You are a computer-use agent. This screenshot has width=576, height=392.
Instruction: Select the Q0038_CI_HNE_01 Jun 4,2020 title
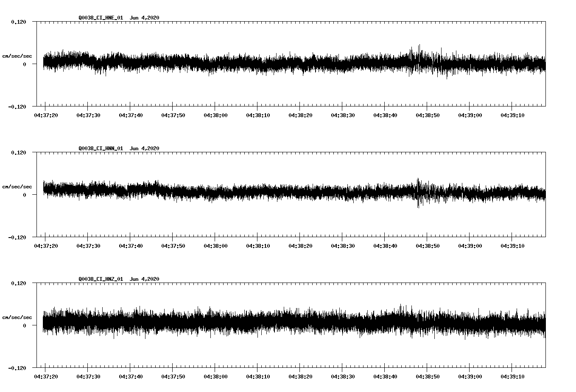point(119,17)
